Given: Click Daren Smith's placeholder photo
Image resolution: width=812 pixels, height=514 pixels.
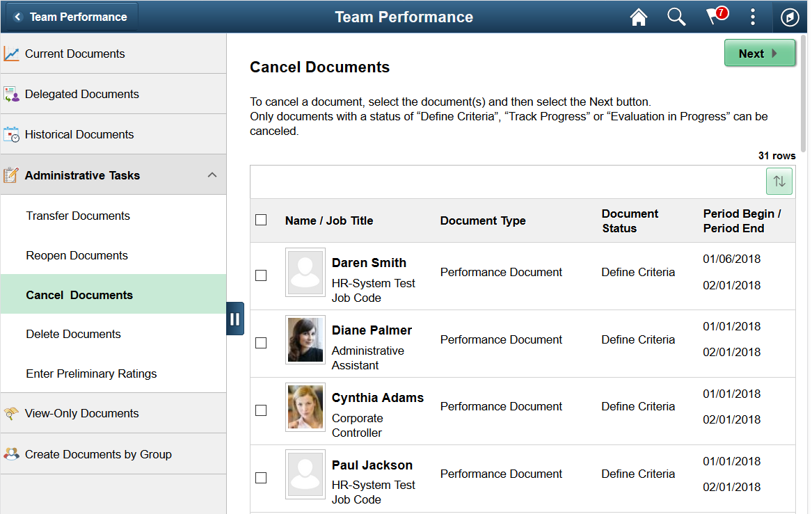Looking at the screenshot, I should tap(305, 272).
